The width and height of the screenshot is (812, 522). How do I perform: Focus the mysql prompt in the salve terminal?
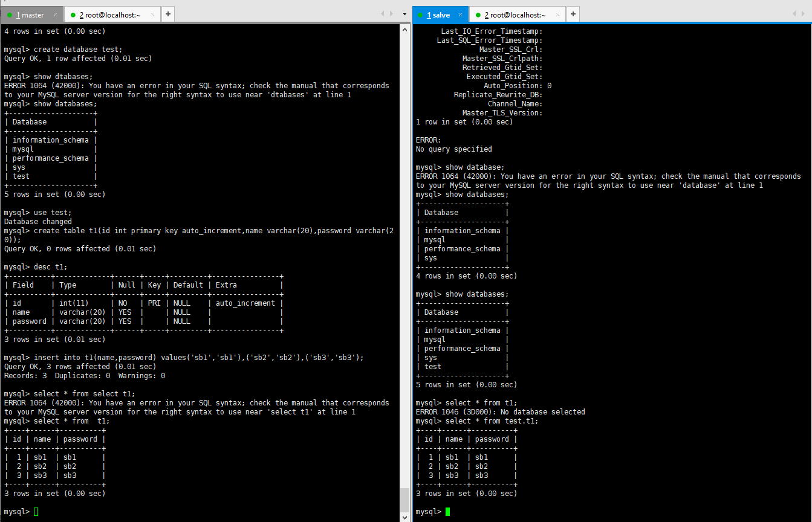tap(433, 512)
